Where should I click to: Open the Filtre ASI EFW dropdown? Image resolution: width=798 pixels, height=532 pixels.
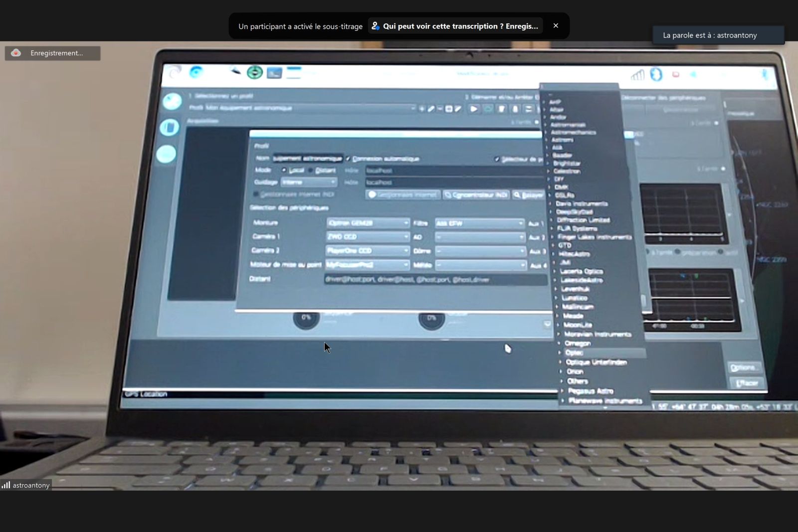pos(480,223)
